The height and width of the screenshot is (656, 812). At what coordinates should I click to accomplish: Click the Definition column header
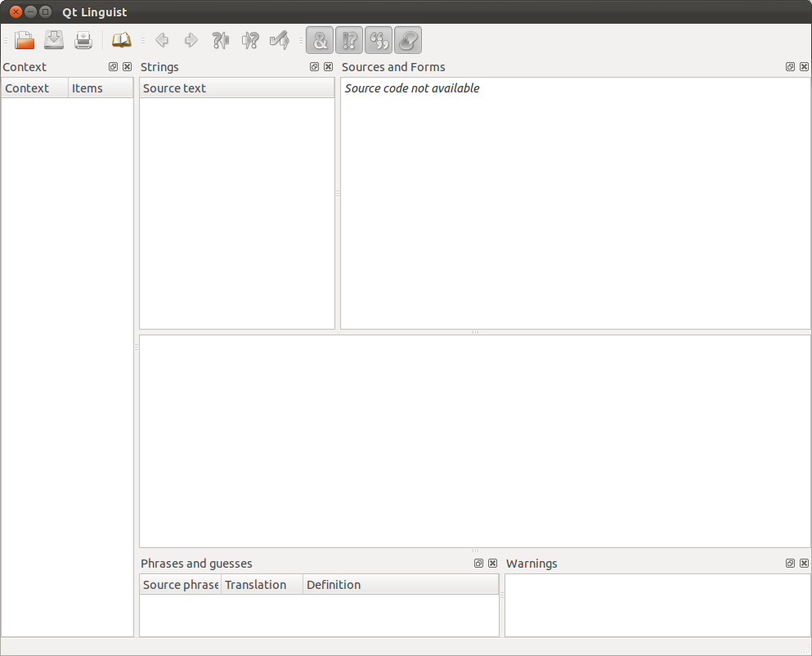pos(401,585)
